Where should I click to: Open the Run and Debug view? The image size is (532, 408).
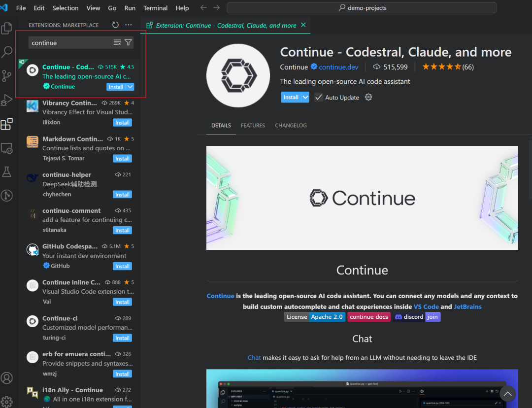(7, 100)
